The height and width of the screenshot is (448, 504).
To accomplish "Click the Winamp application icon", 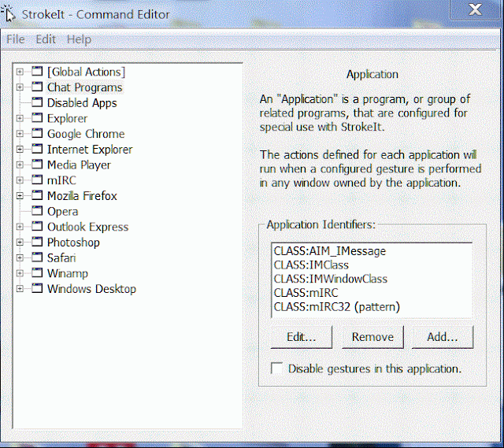I will pyautogui.click(x=37, y=272).
